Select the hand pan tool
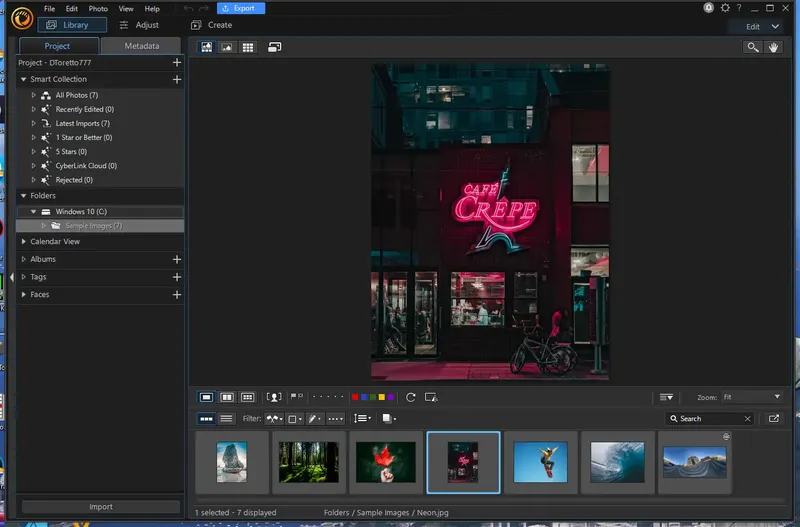The image size is (800, 527). [773, 47]
